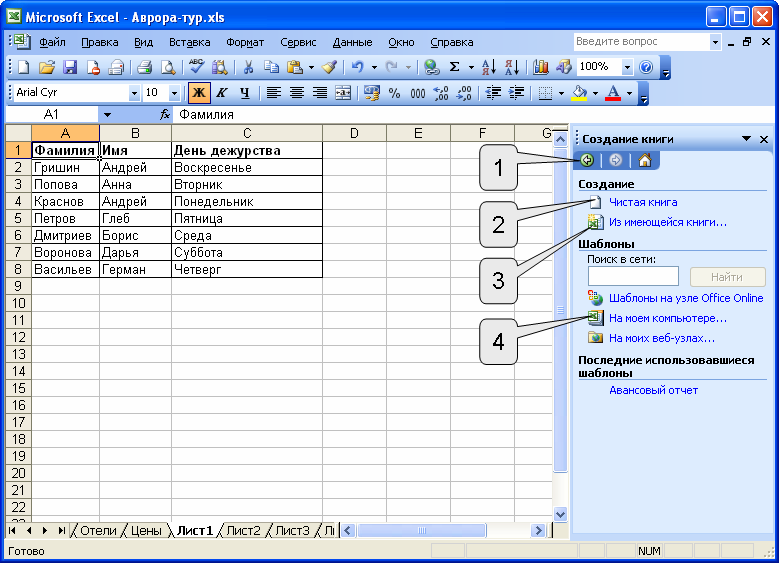Open the Chart Wizard
Image resolution: width=779 pixels, height=563 pixels.
click(540, 67)
